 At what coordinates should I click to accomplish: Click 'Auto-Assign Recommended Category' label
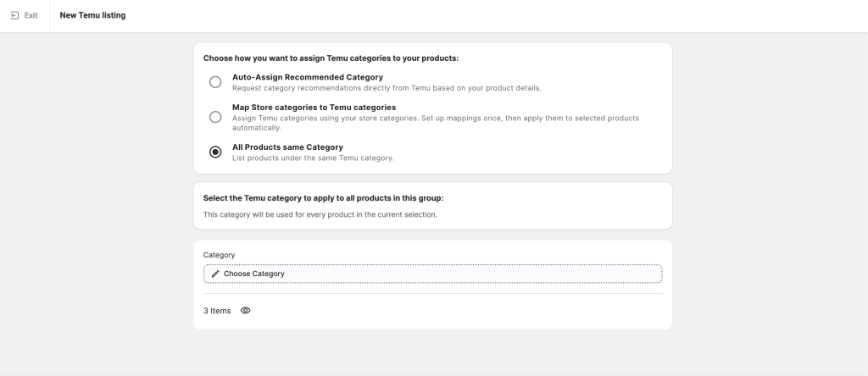pos(308,77)
